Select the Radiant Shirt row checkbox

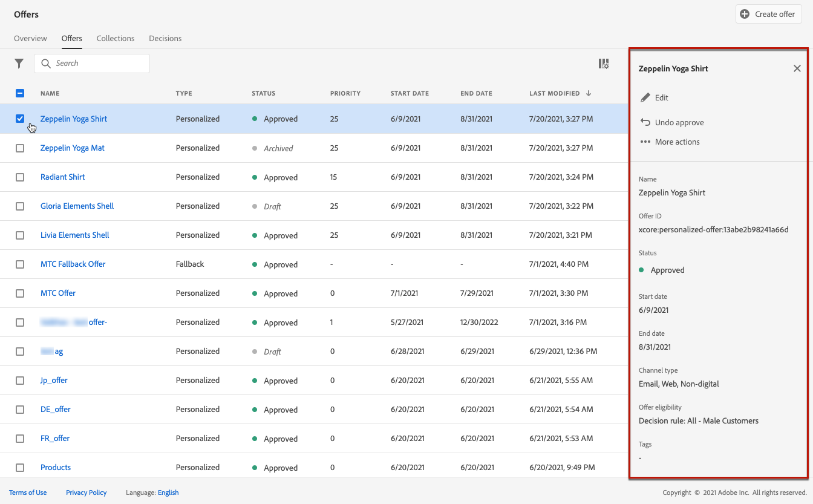coord(20,177)
